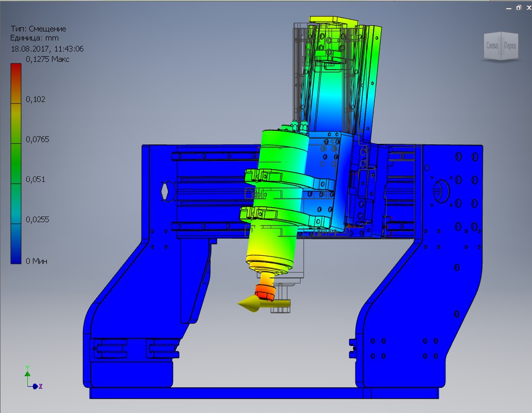532x413 pixels.
Task: Click the timestamp "18.08.2017, 11:43:06"
Action: [x=47, y=48]
